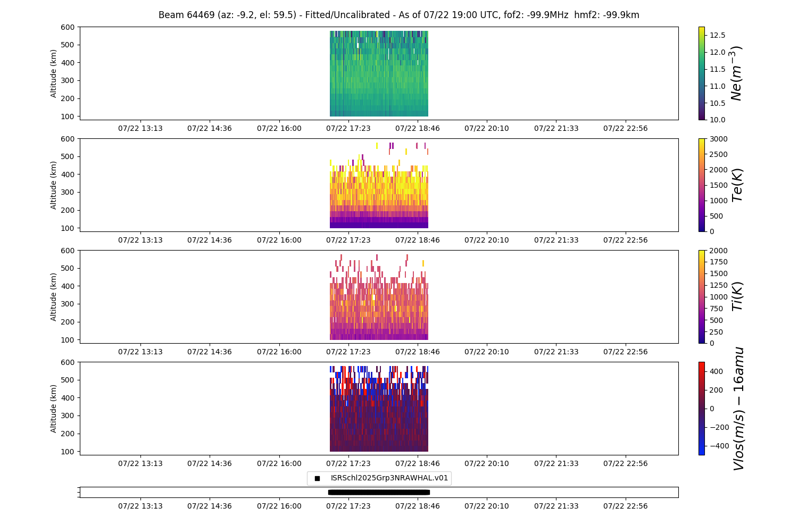
Task: Click the Vlos red-blue velocity colorbar
Action: tap(701, 409)
